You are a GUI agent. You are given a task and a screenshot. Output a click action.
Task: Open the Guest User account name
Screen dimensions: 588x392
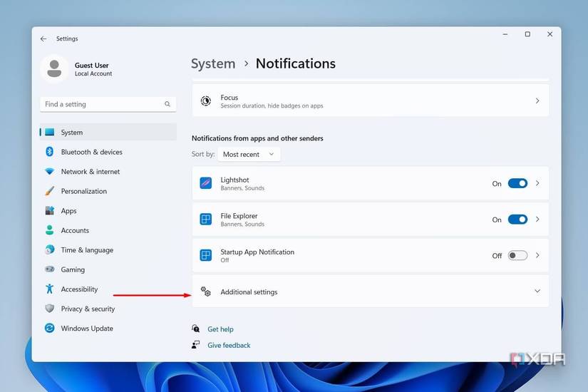click(x=91, y=66)
